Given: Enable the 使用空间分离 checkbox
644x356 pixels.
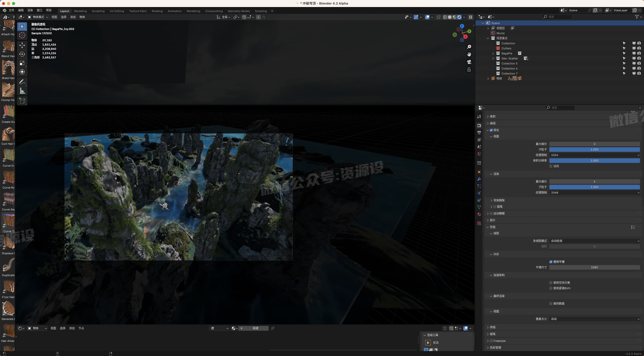Looking at the screenshot, I should [x=551, y=283].
